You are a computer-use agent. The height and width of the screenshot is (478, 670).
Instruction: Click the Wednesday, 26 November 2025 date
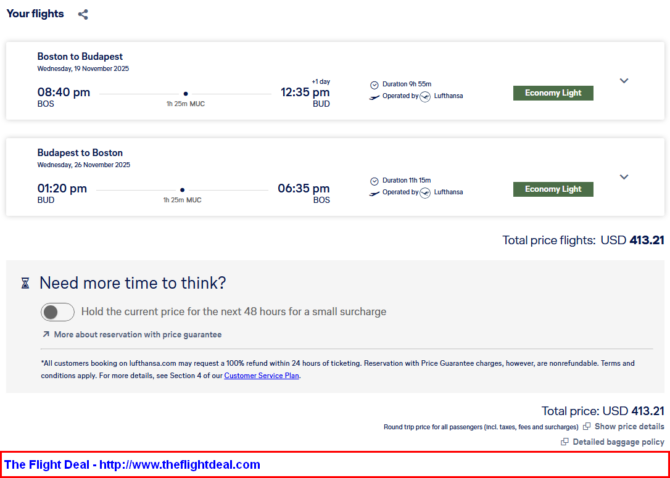84,165
